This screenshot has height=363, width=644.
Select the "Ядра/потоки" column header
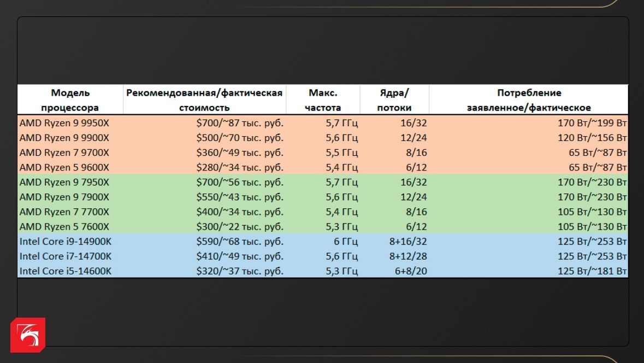[x=394, y=100]
